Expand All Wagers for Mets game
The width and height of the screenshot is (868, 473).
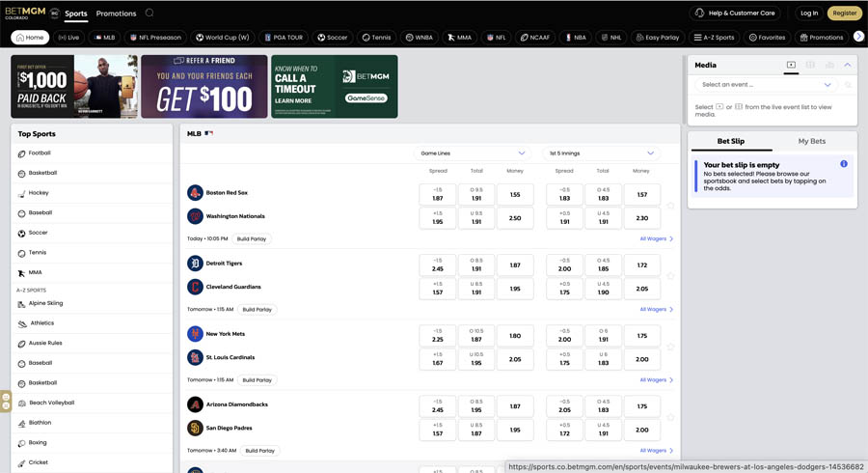pyautogui.click(x=657, y=380)
